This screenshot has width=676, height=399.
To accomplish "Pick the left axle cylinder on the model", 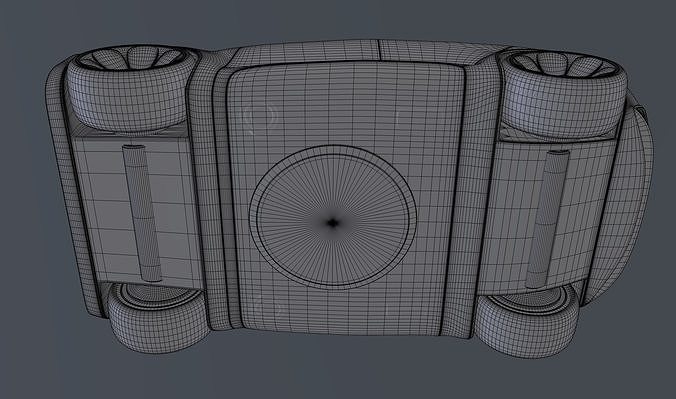I will [141, 214].
